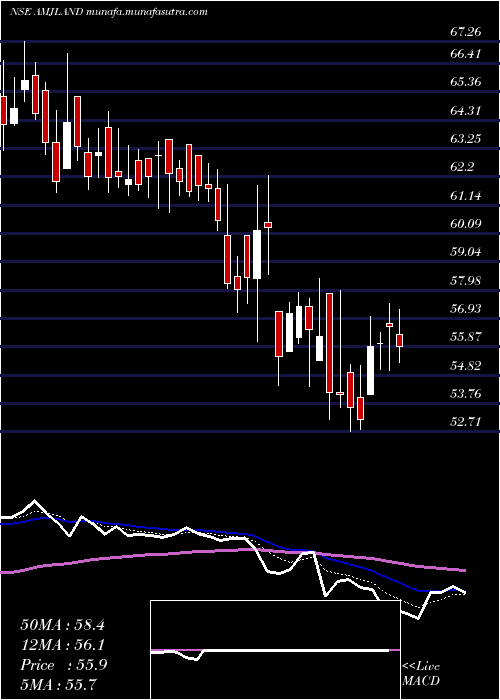Click the 50MA : 58.4 readout
The height and width of the screenshot is (700, 500).
tap(62, 625)
